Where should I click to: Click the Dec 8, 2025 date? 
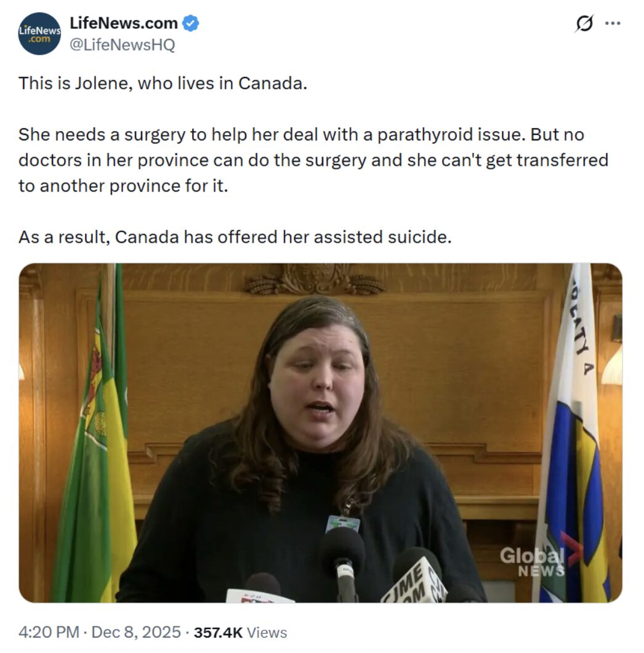point(136,632)
